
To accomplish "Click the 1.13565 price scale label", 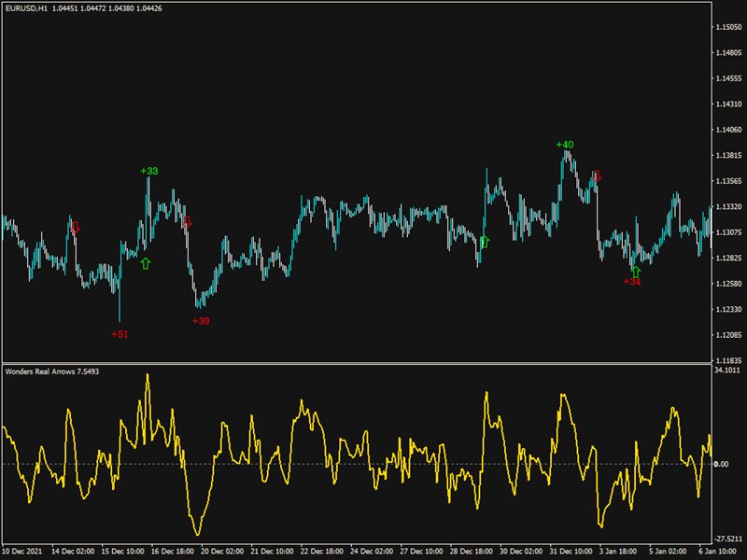I will (x=729, y=181).
